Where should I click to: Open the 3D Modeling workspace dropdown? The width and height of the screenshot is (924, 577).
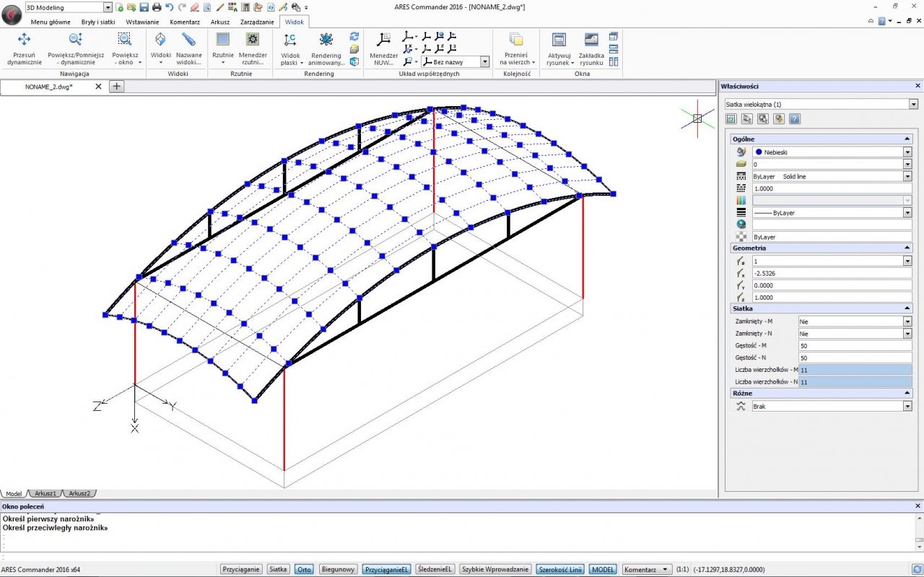108,7
